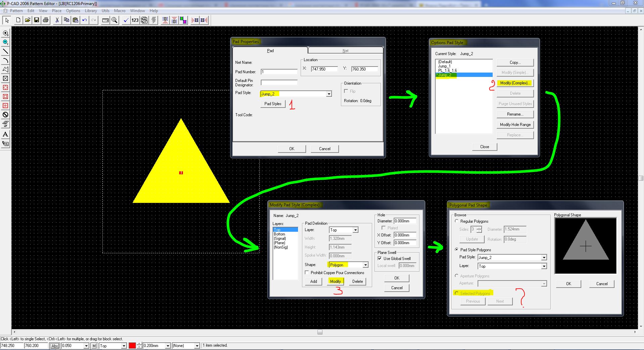Click OK in Polygonal Pad Shape dialog

(x=568, y=284)
